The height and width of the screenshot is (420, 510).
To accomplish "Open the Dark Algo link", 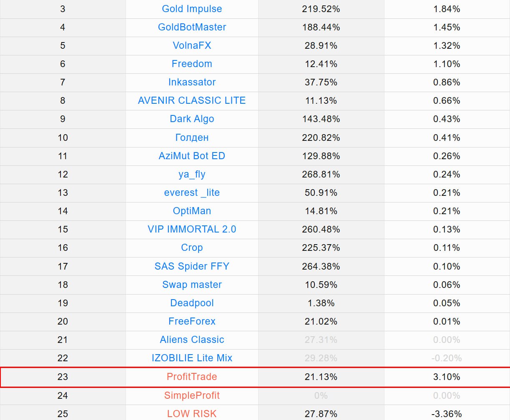I will click(192, 119).
